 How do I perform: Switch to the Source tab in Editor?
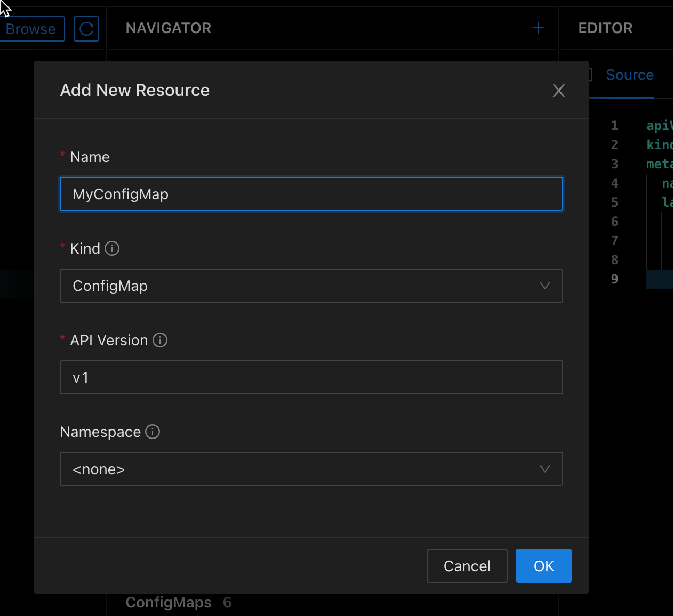[629, 75]
